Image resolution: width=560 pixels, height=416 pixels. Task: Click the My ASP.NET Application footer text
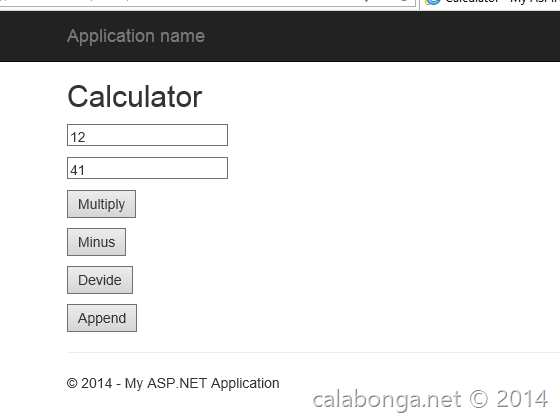(x=202, y=384)
